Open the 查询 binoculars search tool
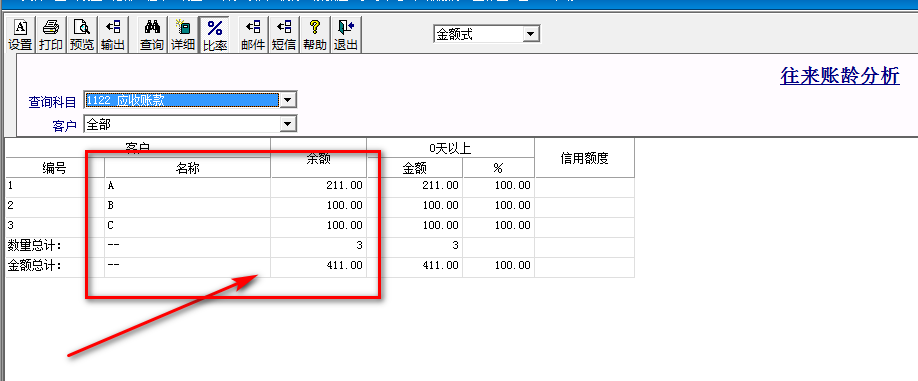The height and width of the screenshot is (381, 918). coord(152,35)
